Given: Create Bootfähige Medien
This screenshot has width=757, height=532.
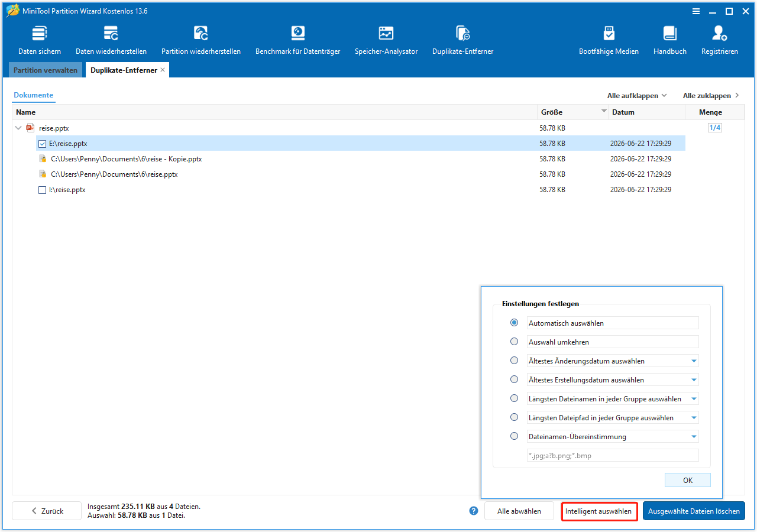Looking at the screenshot, I should tap(609, 40).
